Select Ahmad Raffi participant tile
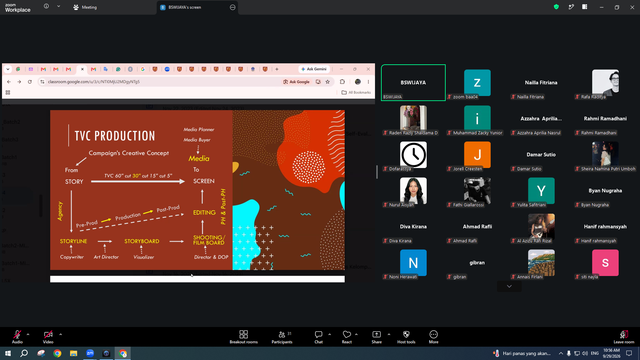This screenshot has width=640, height=360. pyautogui.click(x=477, y=227)
